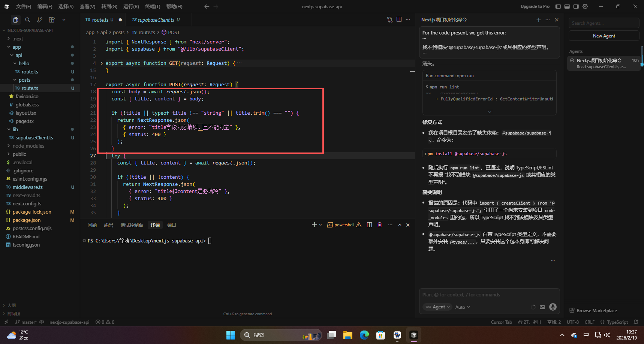Open editor more actions ellipsis
The image size is (644, 344).
pyautogui.click(x=408, y=19)
